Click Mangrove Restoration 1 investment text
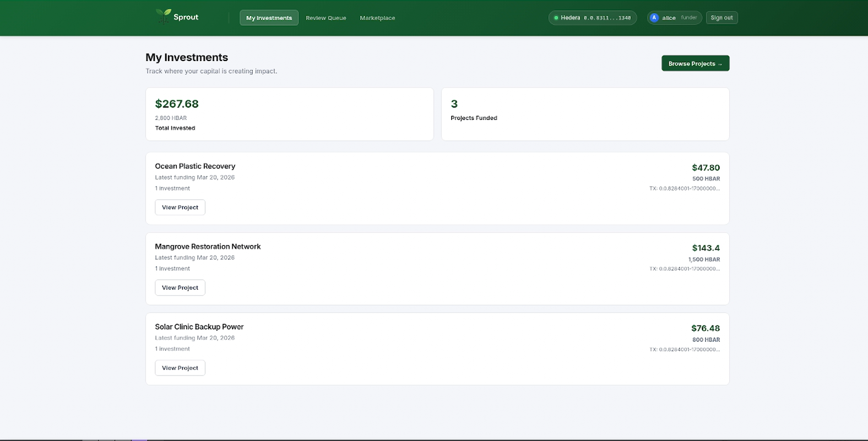868x441 pixels. pos(172,269)
